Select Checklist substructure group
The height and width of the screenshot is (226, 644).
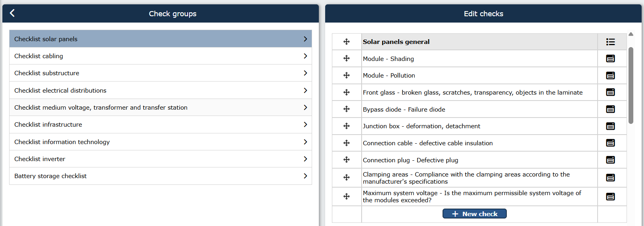(161, 73)
